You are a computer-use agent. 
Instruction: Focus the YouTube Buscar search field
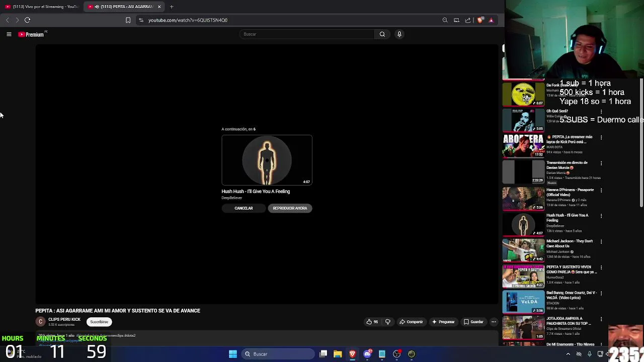[307, 34]
